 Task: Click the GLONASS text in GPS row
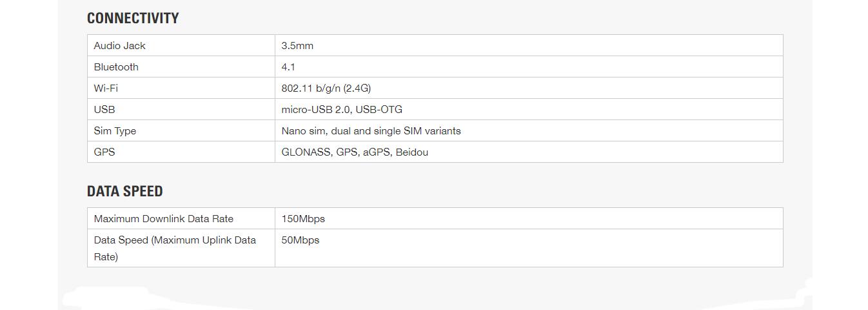[306, 152]
